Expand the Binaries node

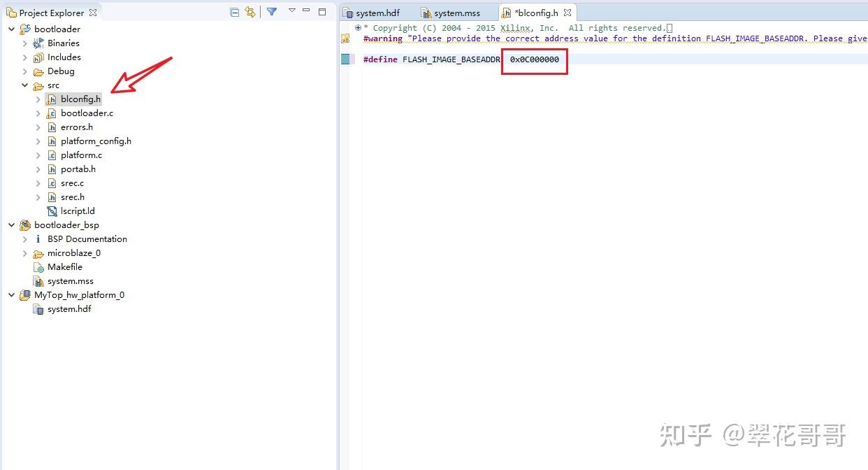[x=25, y=43]
